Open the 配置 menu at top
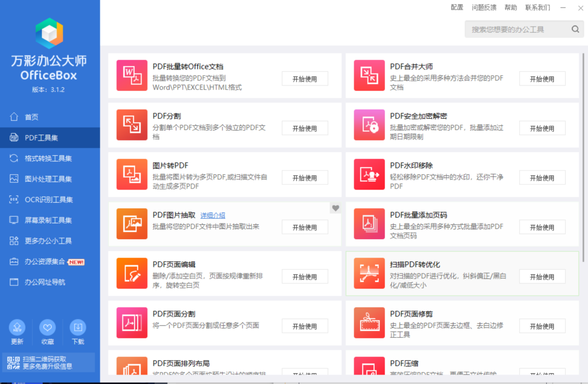Image resolution: width=588 pixels, height=384 pixels. click(457, 8)
